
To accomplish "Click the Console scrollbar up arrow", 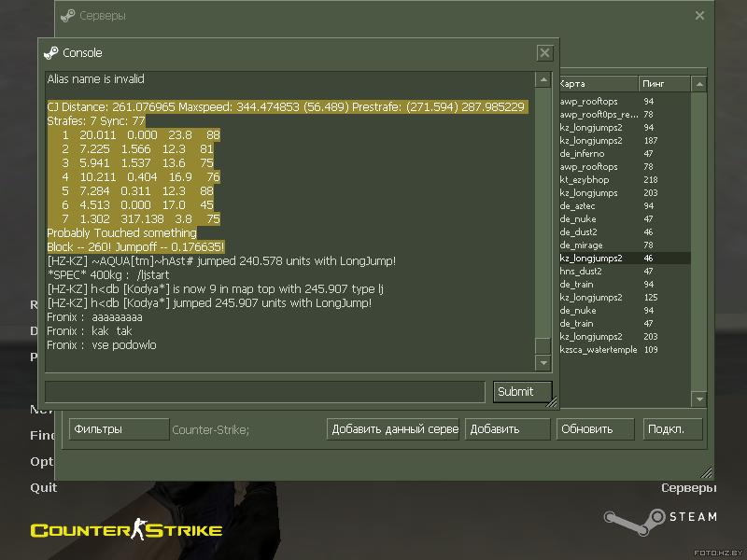I will click(543, 79).
